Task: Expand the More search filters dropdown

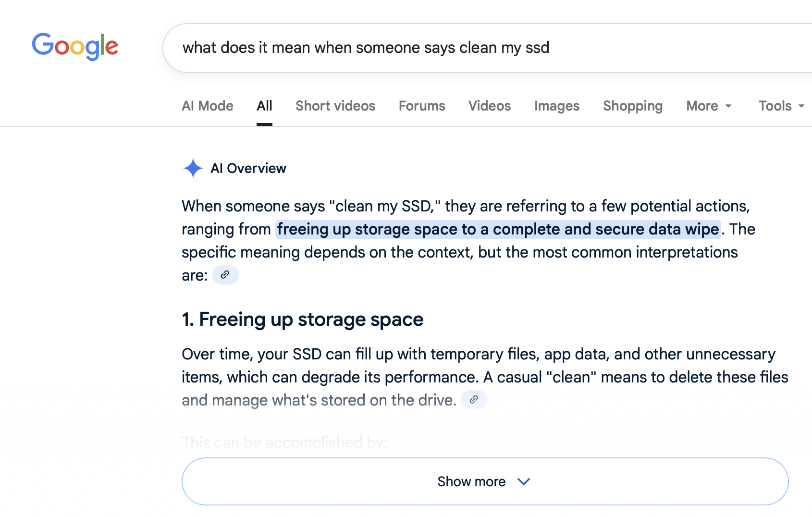Action: click(709, 106)
